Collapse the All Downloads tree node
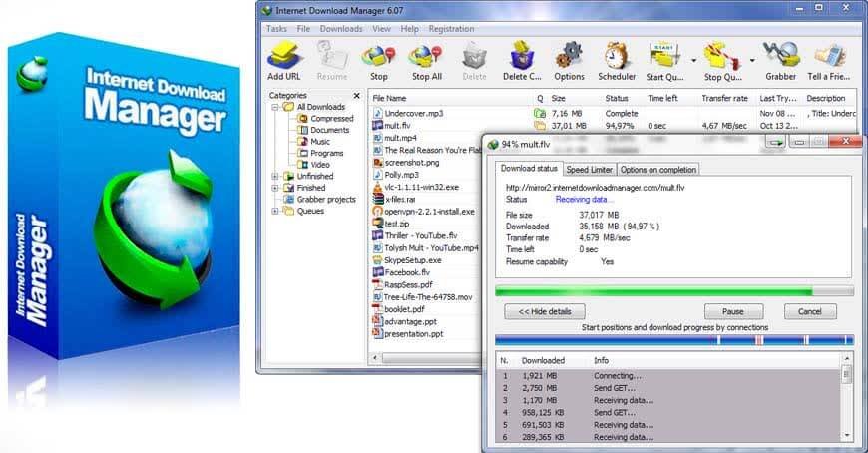This screenshot has height=453, width=868. [275, 107]
